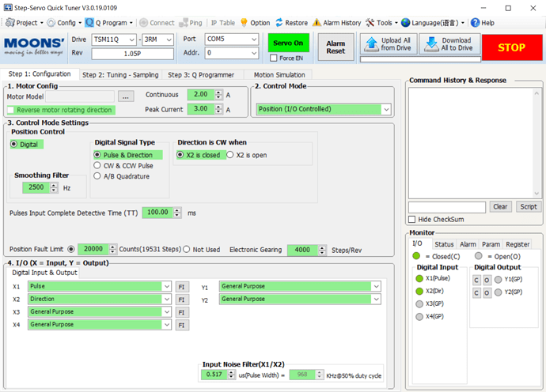Click the Restore icon
This screenshot has height=392, width=546.
tap(279, 23)
